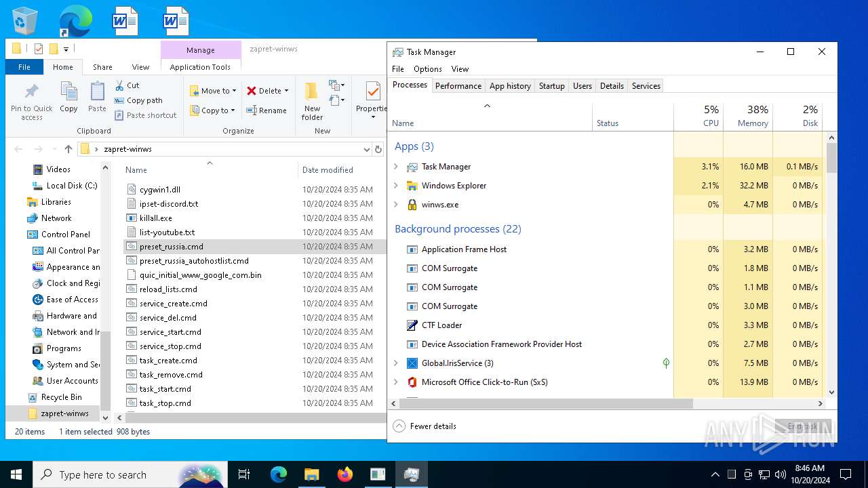Viewport: 868px width, 488px height.
Task: Open Task View on taskbar
Action: tap(244, 474)
